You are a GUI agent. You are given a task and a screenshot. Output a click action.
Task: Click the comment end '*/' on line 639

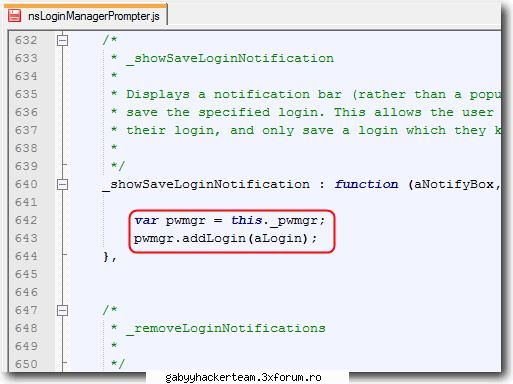point(118,166)
